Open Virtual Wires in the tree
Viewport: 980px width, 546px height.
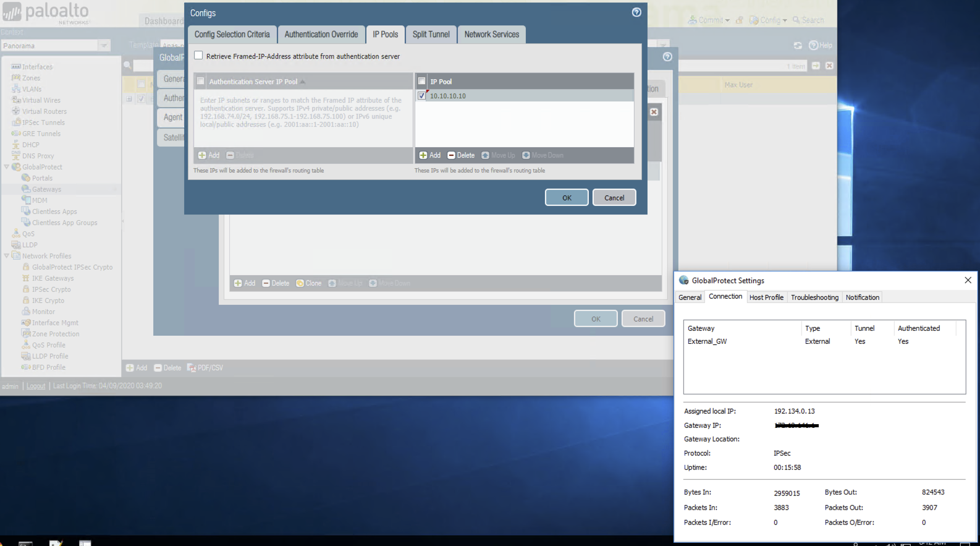[41, 100]
